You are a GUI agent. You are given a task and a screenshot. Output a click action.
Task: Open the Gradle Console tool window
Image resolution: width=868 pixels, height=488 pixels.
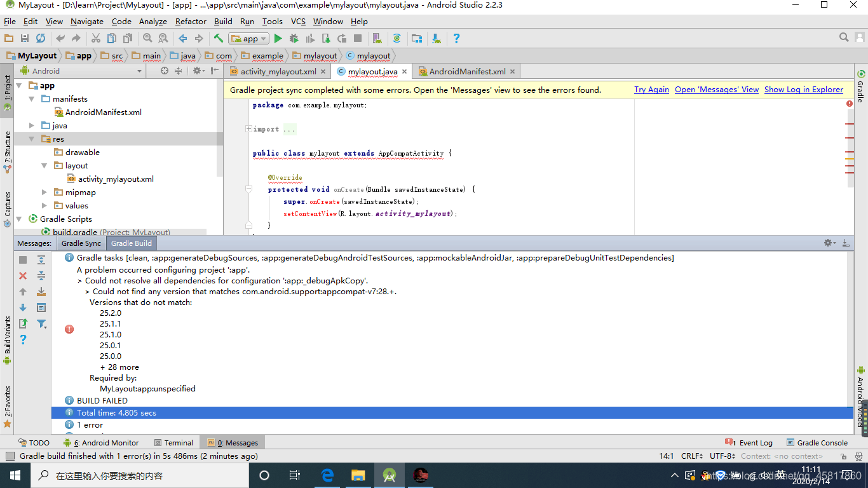click(x=817, y=443)
